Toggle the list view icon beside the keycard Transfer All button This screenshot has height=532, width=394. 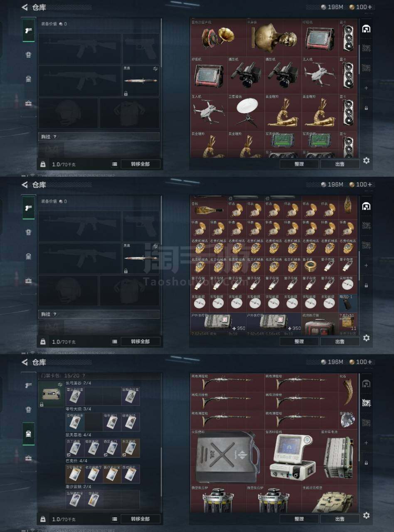coord(114,519)
